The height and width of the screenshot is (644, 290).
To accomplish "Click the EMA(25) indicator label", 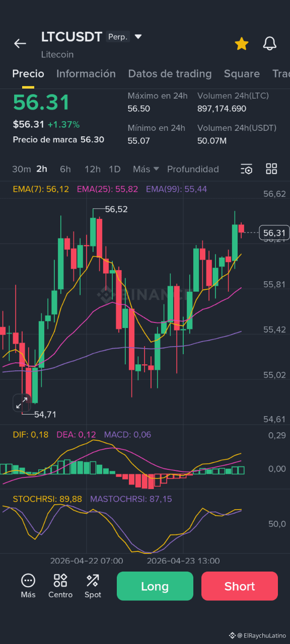I will [107, 189].
